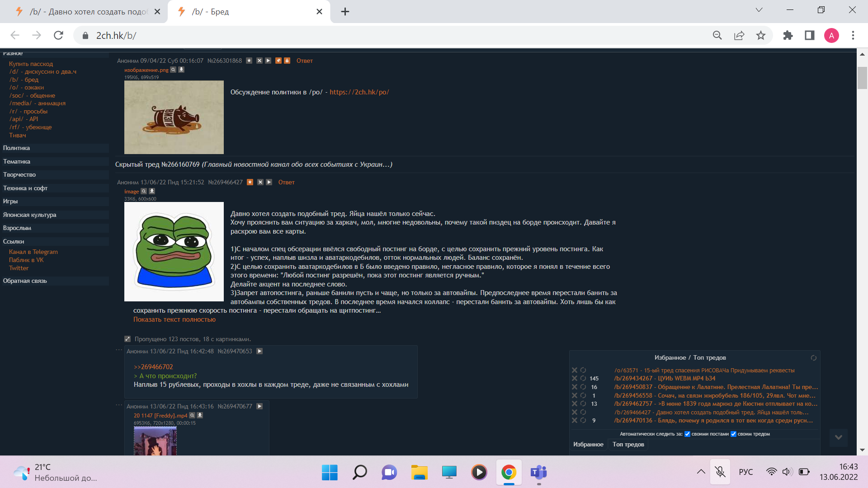Viewport: 868px width, 488px height.
Task: Follow the >>269466702 reply link
Action: (153, 367)
